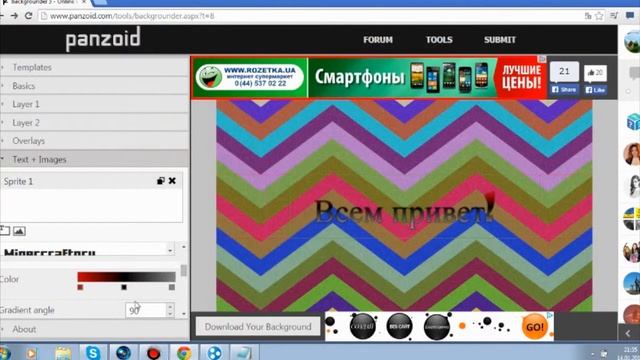Click the orange GO! ad button
Viewport: 640px width, 360px height.
[535, 327]
